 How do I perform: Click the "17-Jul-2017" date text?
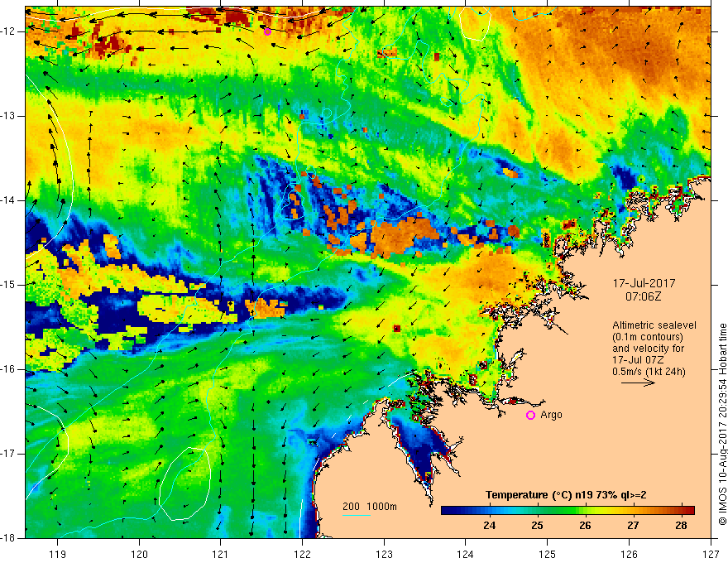(644, 283)
